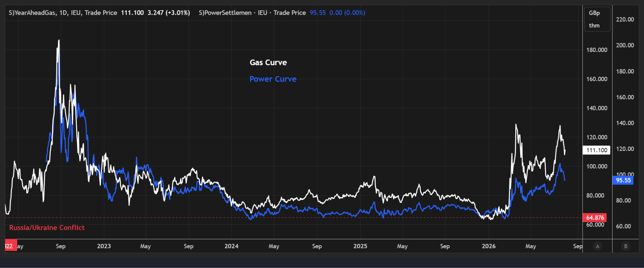This screenshot has width=644, height=268.
Task: Click the 100.000 price scale label
Action: [597, 166]
